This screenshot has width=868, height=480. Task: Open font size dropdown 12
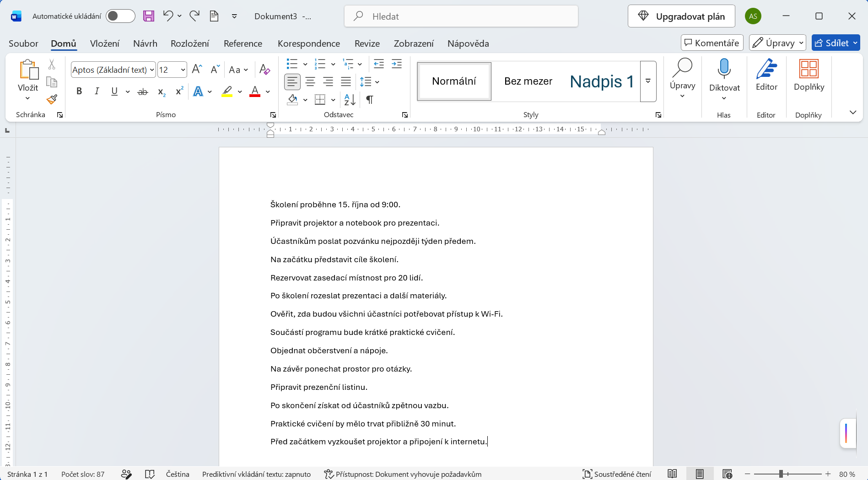coord(183,70)
